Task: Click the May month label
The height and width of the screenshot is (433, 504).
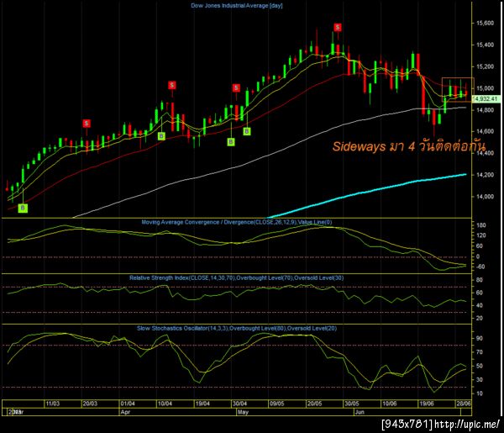Action: 243,412
